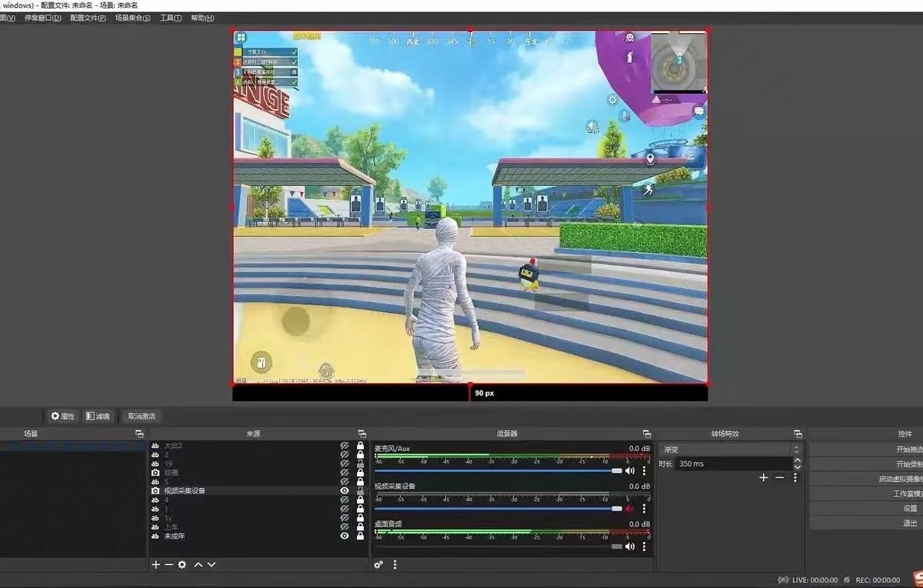Click the remove source minus icon

[168, 564]
